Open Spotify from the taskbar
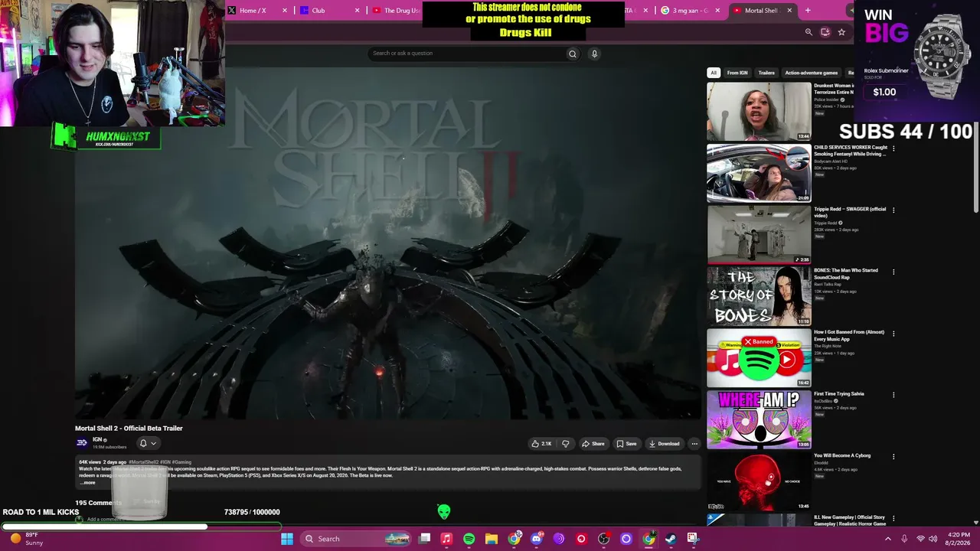Viewport: 980px width, 551px height. point(469,539)
